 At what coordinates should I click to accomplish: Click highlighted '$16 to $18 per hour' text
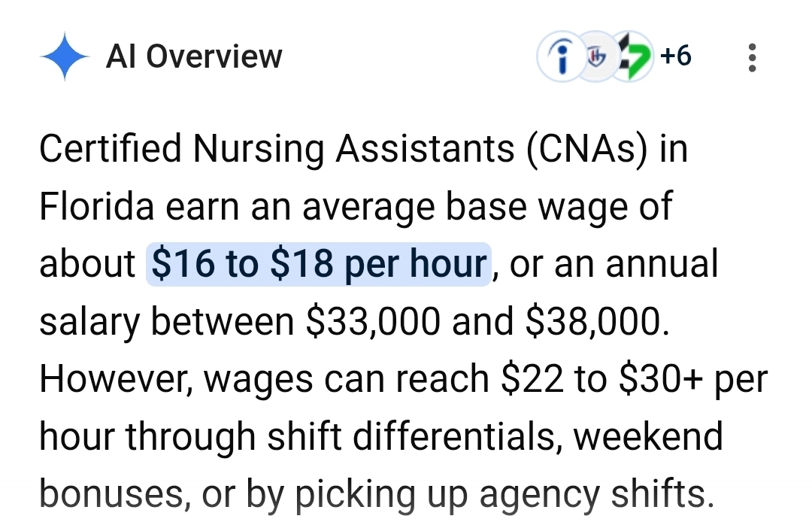click(319, 263)
